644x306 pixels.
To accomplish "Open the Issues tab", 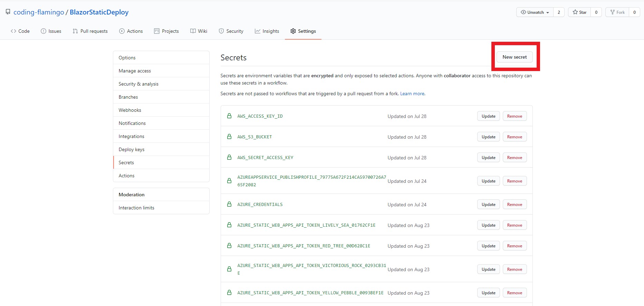I will point(51,31).
